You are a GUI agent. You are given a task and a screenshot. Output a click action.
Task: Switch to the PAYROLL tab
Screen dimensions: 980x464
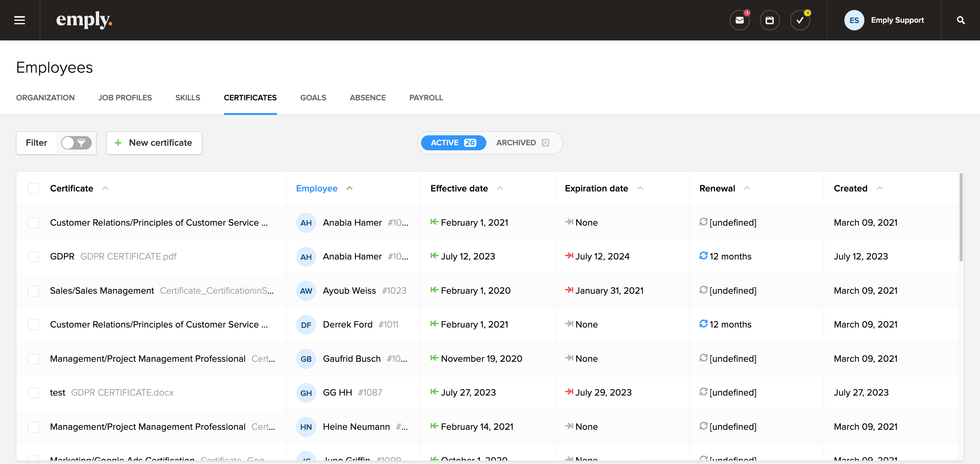click(x=426, y=98)
